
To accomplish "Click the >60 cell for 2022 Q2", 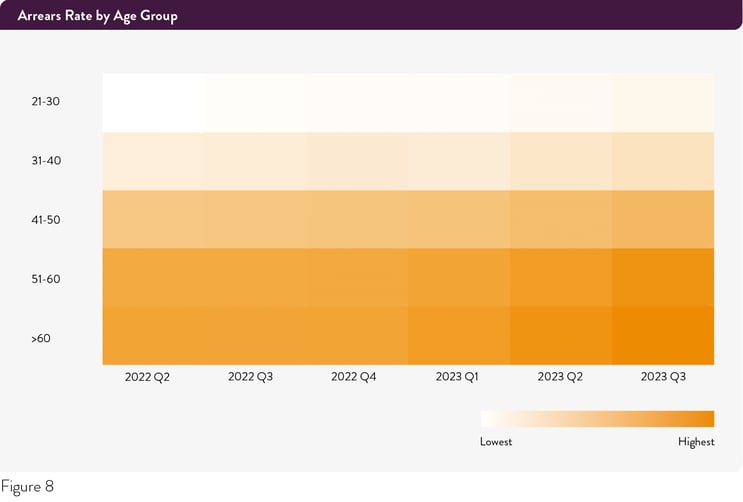I will [x=154, y=336].
